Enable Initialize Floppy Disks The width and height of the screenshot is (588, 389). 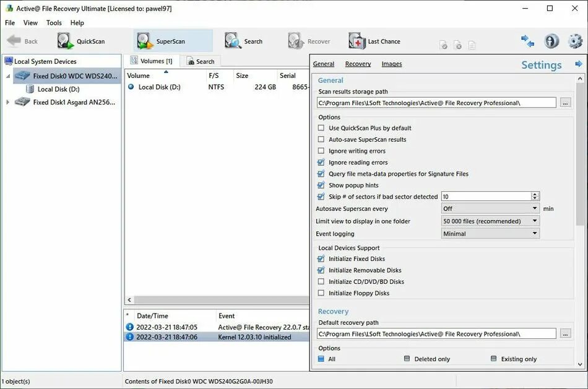point(321,293)
